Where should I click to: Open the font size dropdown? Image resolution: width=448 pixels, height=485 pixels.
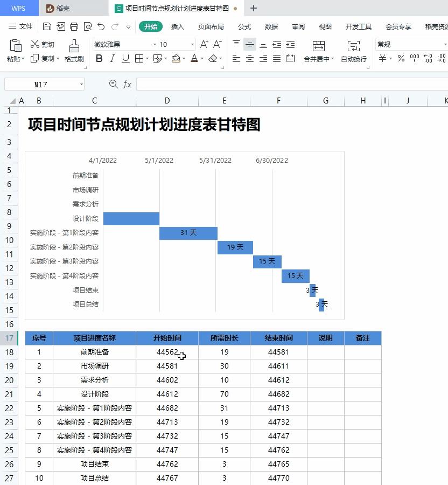click(192, 44)
